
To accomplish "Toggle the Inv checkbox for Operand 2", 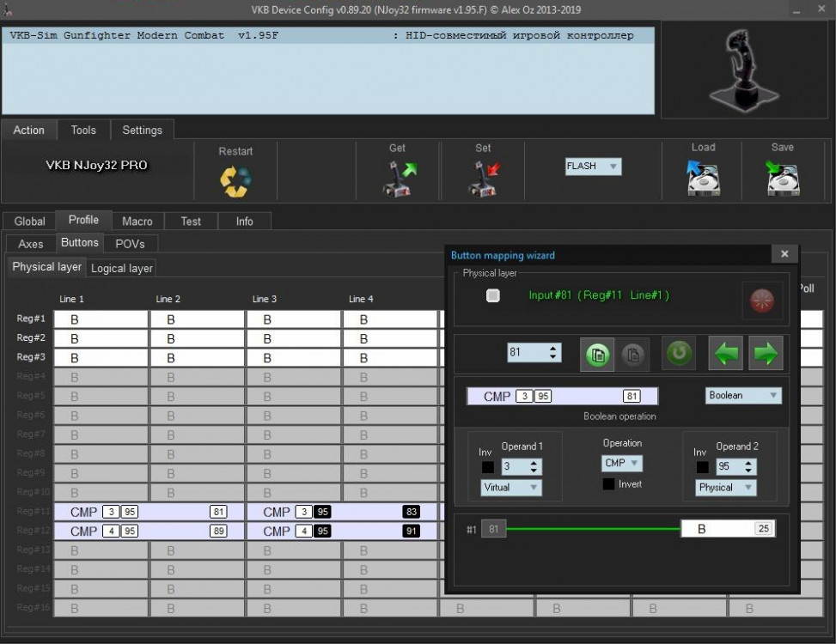I will (702, 467).
